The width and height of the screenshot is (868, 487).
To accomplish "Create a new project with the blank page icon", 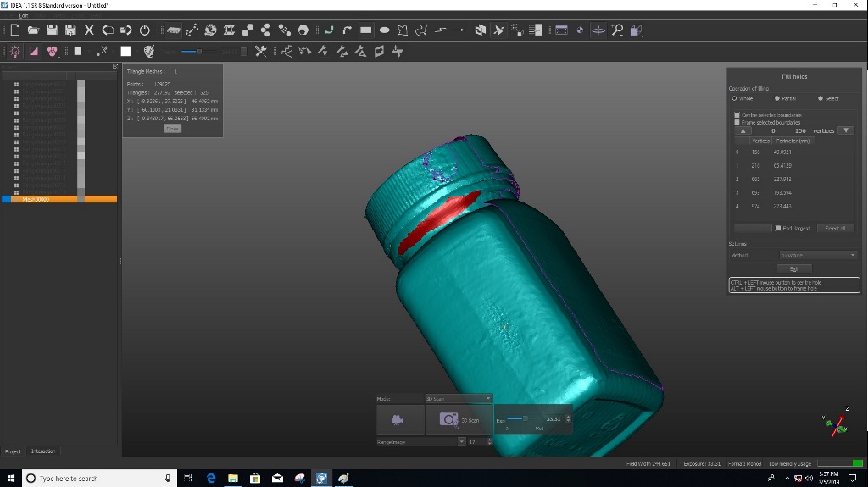I will 15,30.
